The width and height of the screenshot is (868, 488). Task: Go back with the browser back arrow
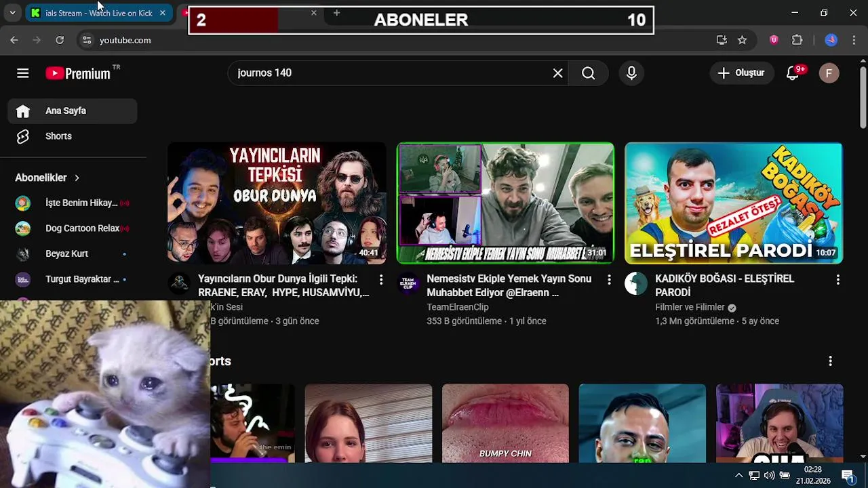coord(14,40)
